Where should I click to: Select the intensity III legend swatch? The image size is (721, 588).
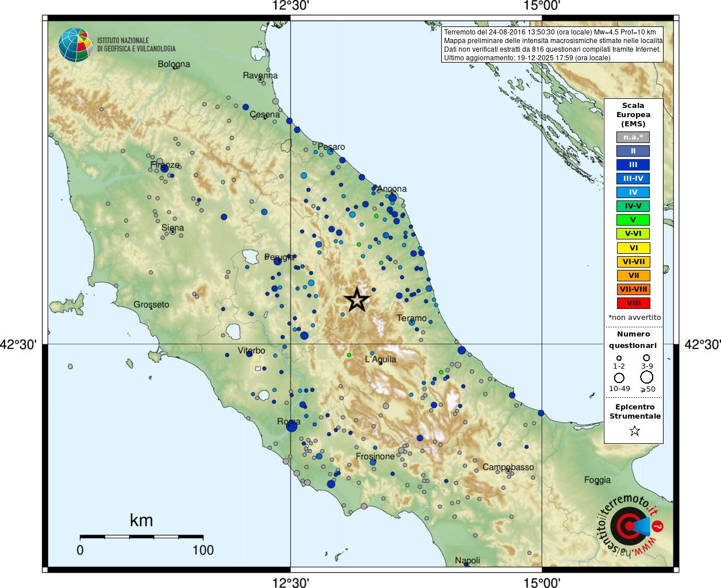633,165
